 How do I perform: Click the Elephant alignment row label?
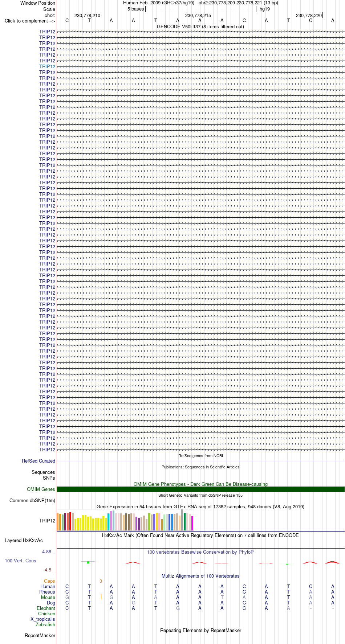(x=46, y=608)
